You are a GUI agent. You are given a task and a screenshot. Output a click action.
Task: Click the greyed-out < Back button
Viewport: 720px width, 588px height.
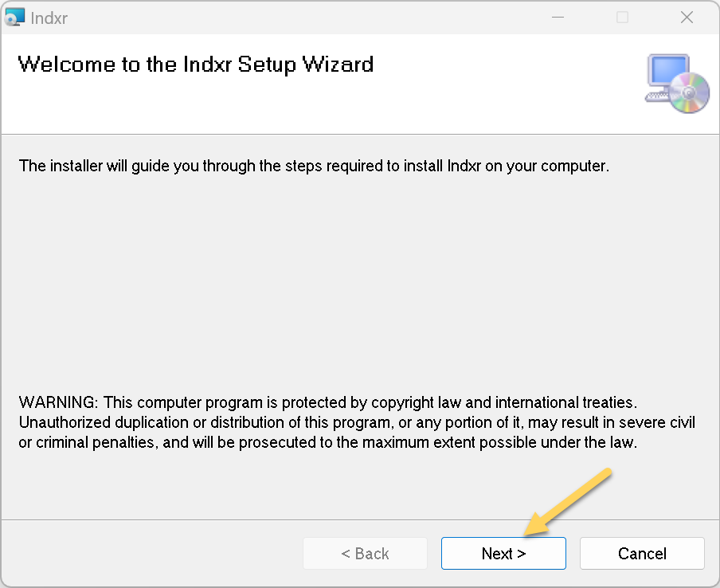click(365, 553)
